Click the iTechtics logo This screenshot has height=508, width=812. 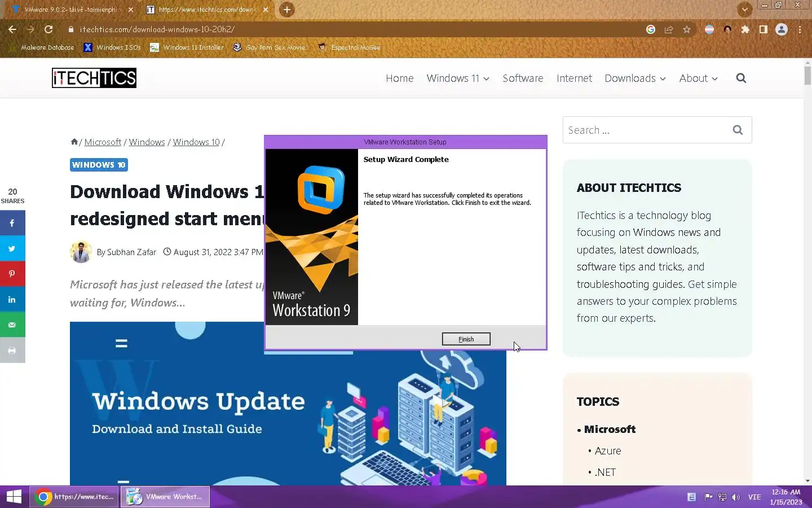(x=94, y=78)
